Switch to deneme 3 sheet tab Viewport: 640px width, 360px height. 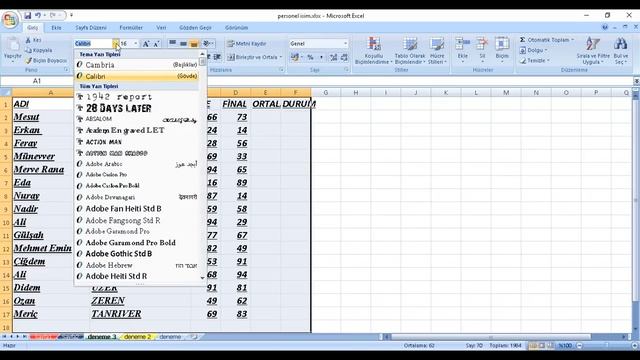tap(102, 337)
